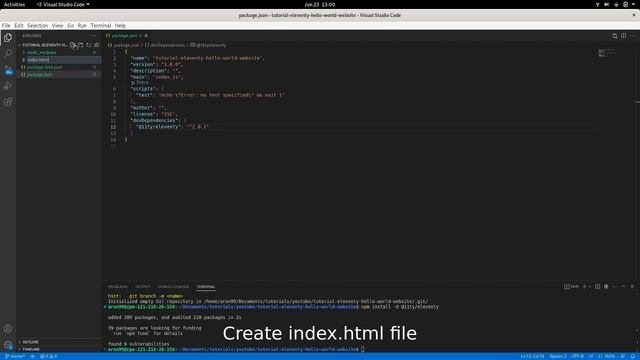Open the Run menu
The width and height of the screenshot is (640, 360).
click(82, 25)
